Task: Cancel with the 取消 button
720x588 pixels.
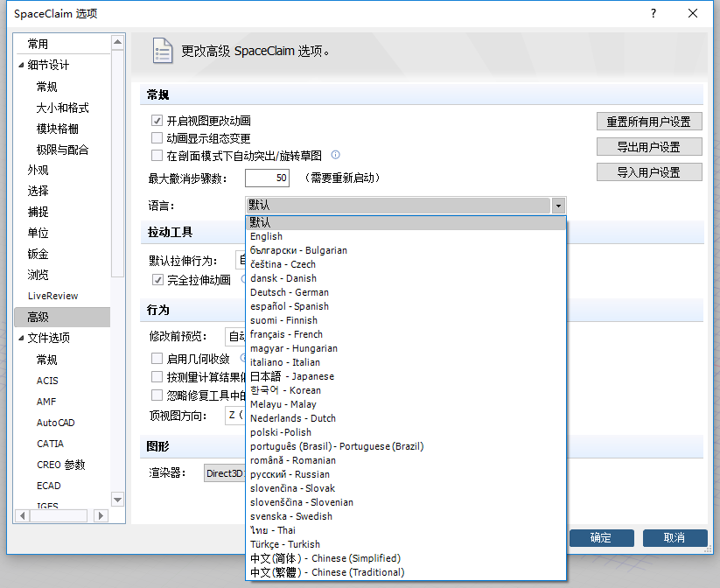Action: coord(675,538)
